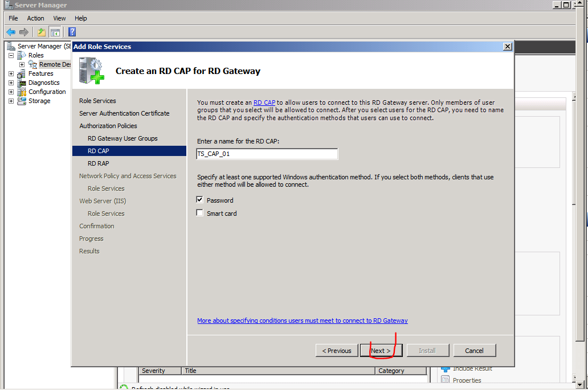This screenshot has width=588, height=390.
Task: Click the Storage node icon
Action: pos(22,101)
